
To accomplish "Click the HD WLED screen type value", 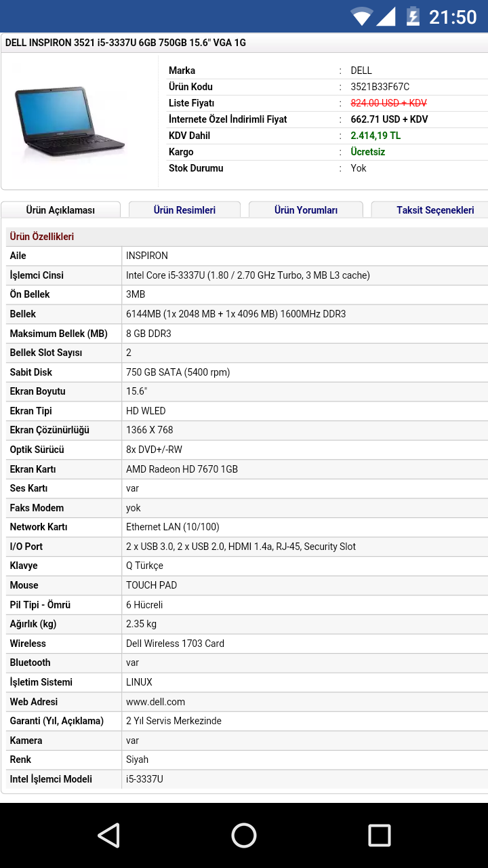I will 146,411.
